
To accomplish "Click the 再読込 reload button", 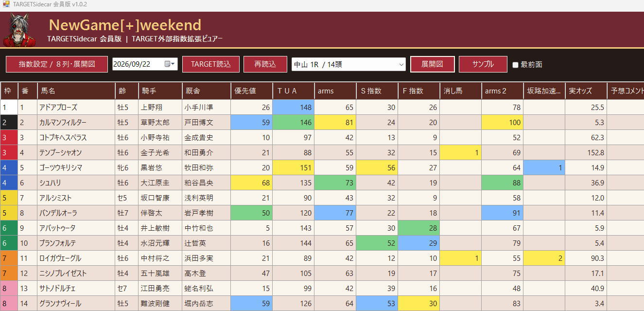I will (x=265, y=64).
